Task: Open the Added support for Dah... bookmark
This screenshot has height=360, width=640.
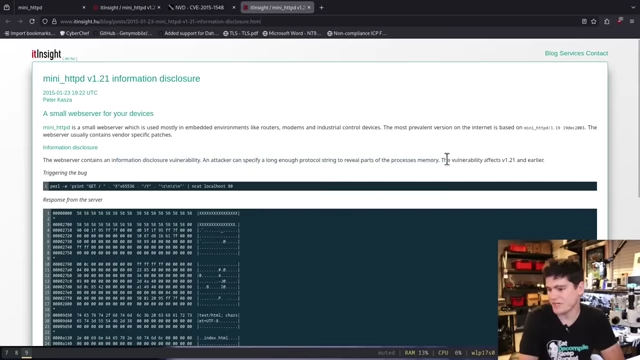Action: tap(188, 33)
